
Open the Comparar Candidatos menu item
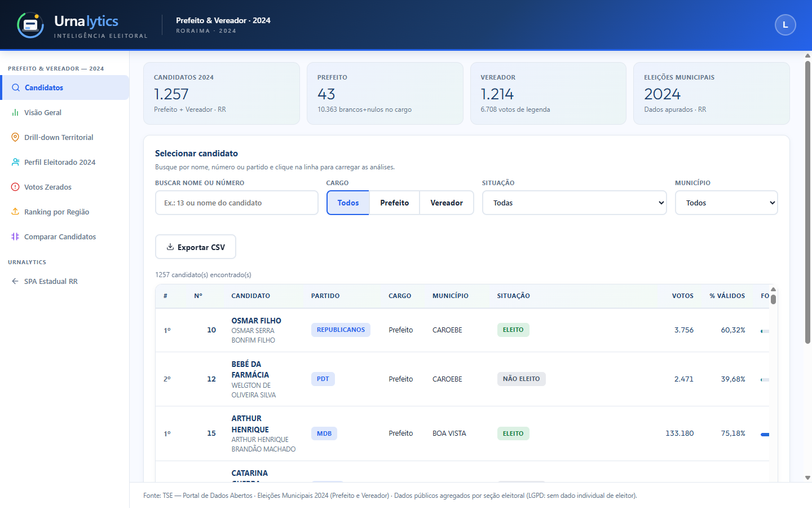(x=65, y=237)
